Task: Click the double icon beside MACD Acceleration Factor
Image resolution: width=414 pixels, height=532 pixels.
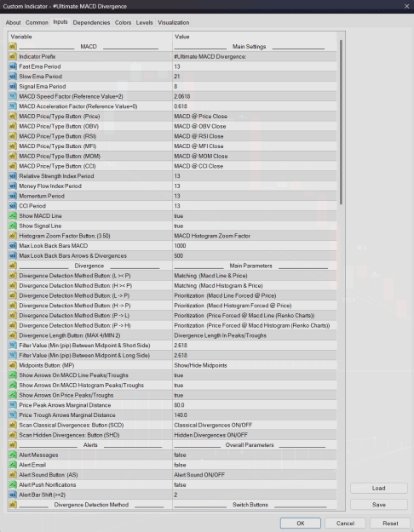Action: [x=13, y=106]
